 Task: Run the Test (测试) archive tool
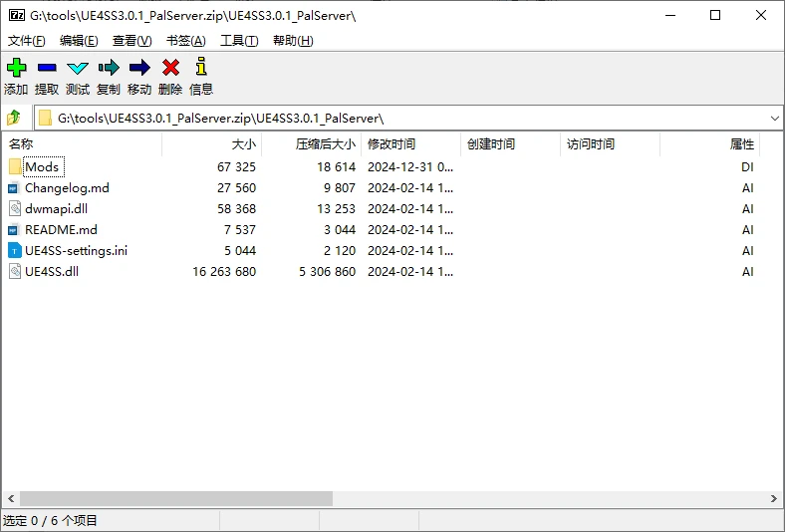[x=78, y=68]
